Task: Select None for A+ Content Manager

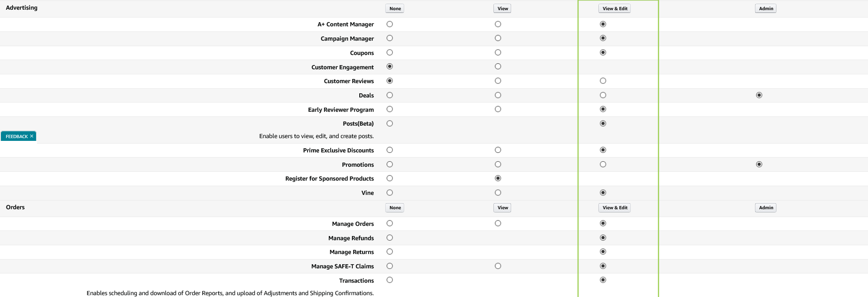Action: coord(389,24)
